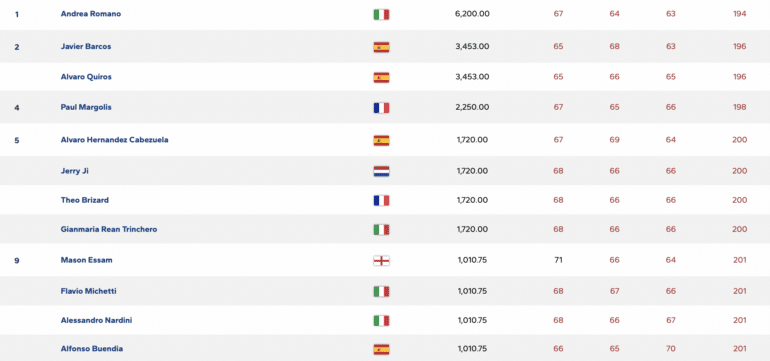The image size is (770, 361).
Task: Click Paul Margolis's 2,250.00 winnings
Action: point(472,107)
